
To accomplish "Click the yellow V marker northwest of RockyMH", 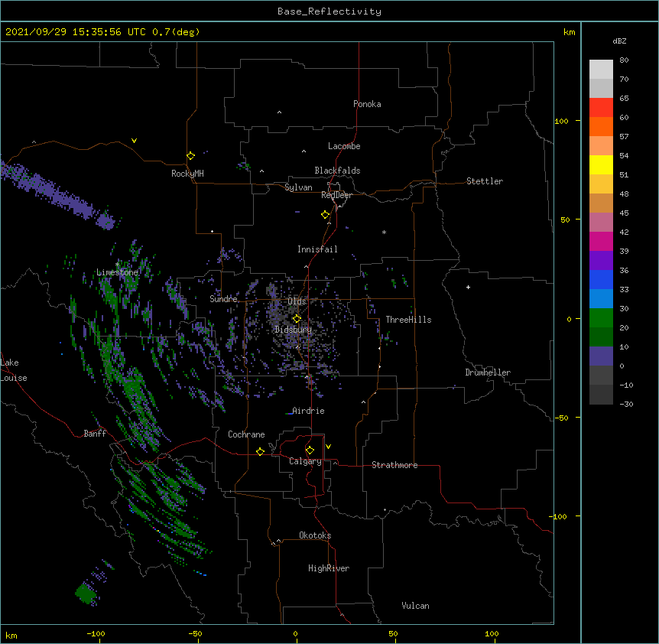I will [x=134, y=141].
